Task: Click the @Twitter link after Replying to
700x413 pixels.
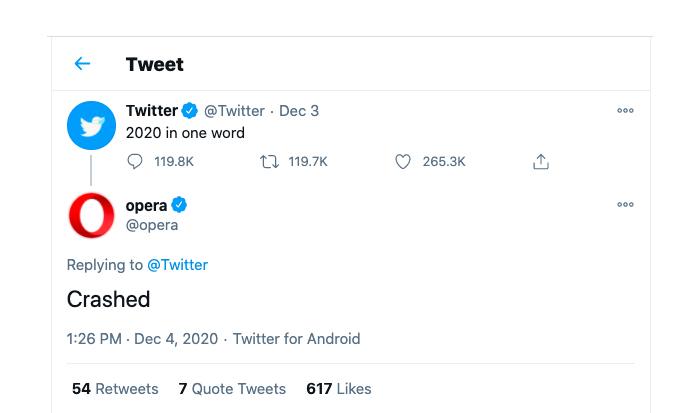Action: tap(178, 265)
